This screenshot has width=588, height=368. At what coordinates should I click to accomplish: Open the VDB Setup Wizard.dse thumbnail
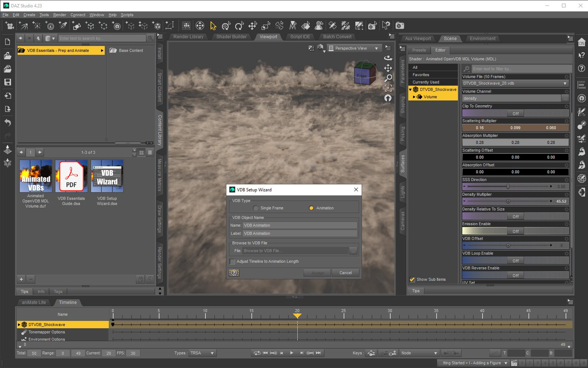(107, 176)
